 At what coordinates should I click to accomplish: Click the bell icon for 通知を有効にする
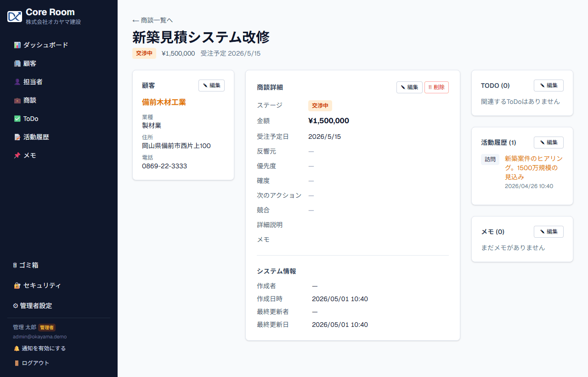[x=17, y=348]
